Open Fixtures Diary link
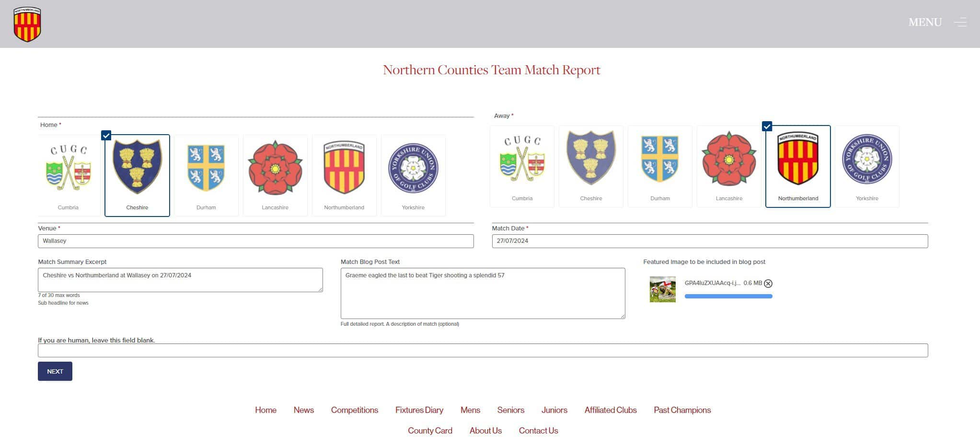Screen dimensions: 980x445 click(x=419, y=410)
